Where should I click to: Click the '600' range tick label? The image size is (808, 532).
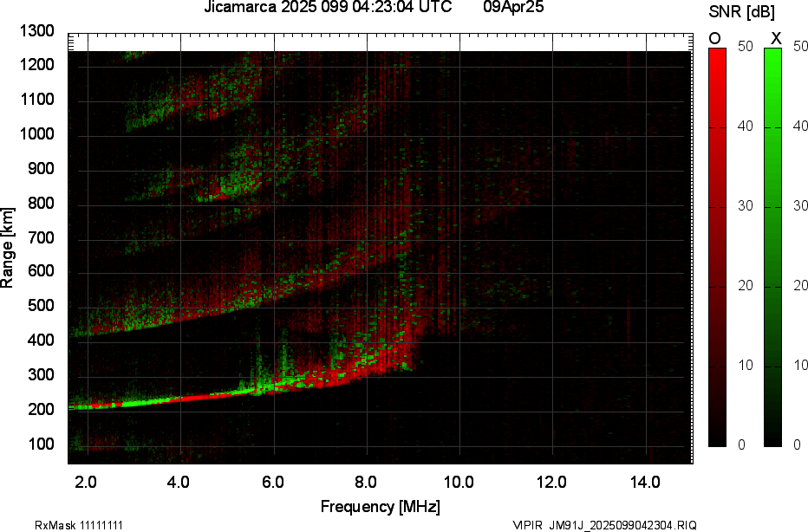(40, 271)
